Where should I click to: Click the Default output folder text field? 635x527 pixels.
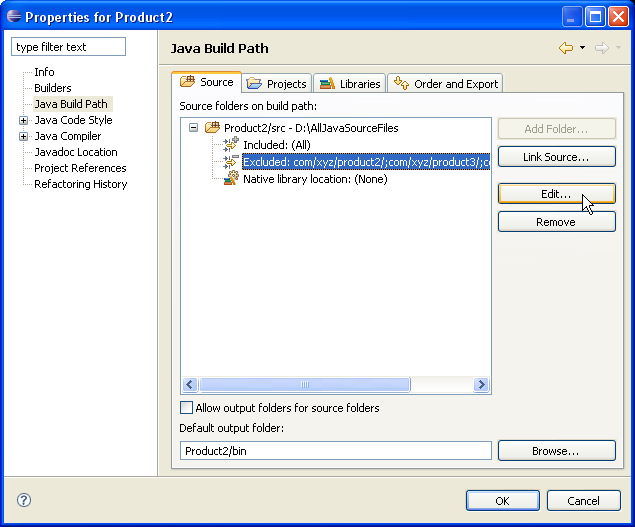(x=335, y=451)
